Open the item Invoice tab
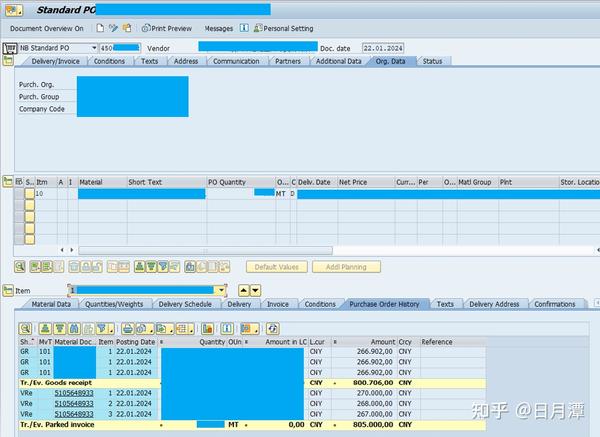 278,304
